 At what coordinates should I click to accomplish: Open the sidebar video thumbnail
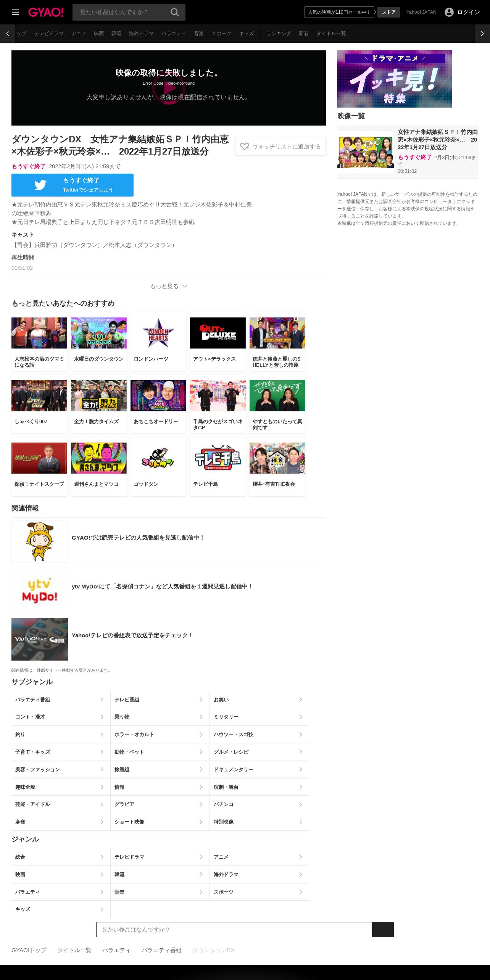pyautogui.click(x=366, y=152)
